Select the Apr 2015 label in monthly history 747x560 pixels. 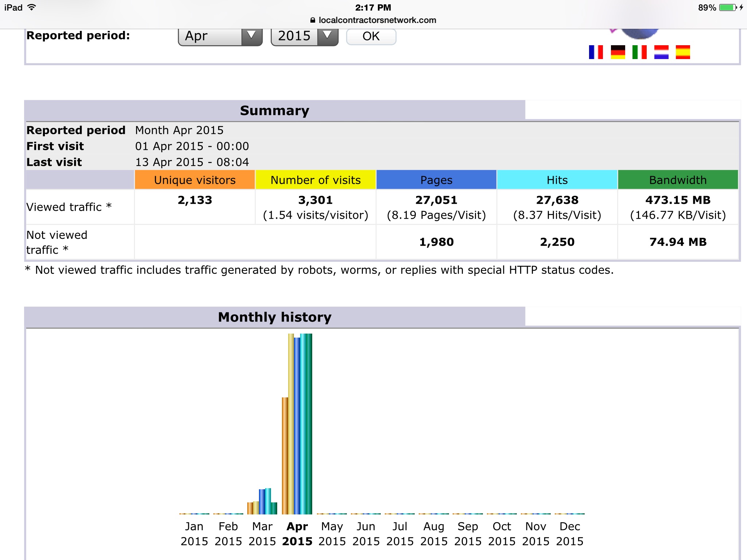click(297, 534)
